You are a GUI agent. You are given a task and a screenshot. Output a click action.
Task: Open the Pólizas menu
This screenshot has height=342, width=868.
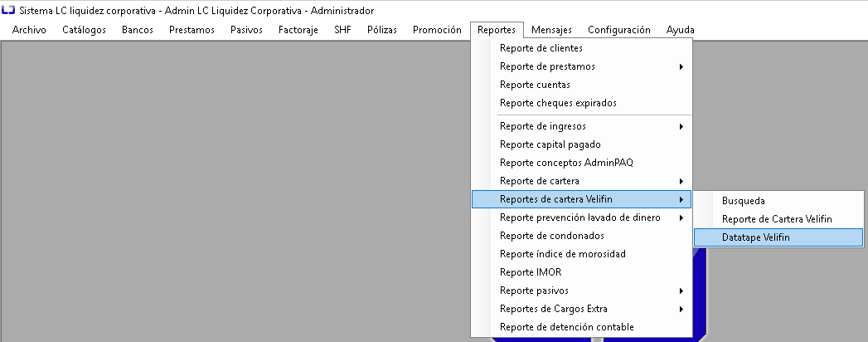pyautogui.click(x=382, y=30)
